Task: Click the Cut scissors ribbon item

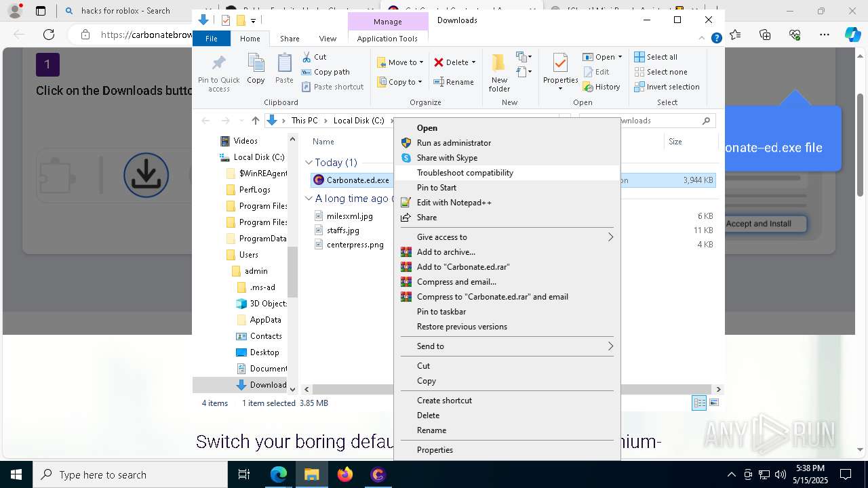Action: click(x=314, y=57)
